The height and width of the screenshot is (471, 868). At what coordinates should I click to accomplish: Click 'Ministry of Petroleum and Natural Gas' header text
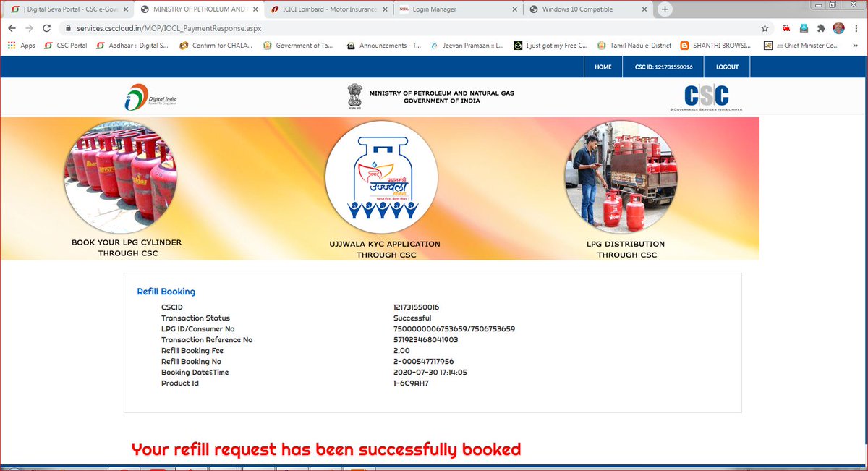pos(441,93)
